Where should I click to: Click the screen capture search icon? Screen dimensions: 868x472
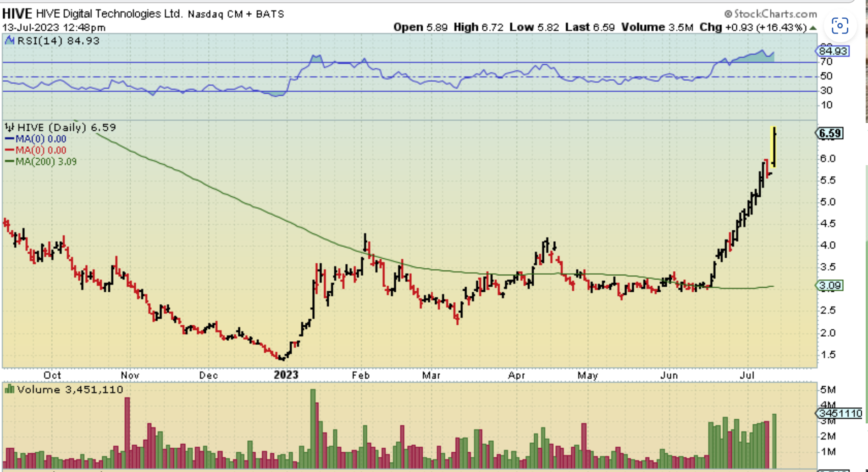[x=840, y=26]
